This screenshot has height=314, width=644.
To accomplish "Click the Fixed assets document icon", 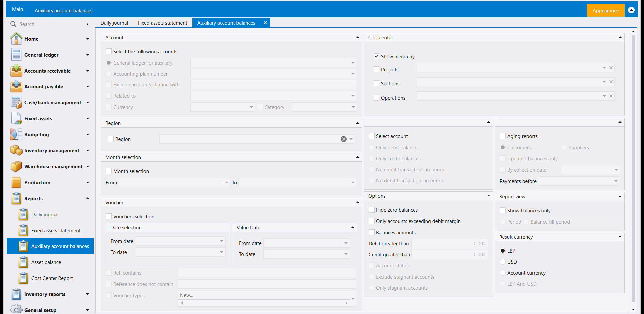I will pyautogui.click(x=16, y=118).
